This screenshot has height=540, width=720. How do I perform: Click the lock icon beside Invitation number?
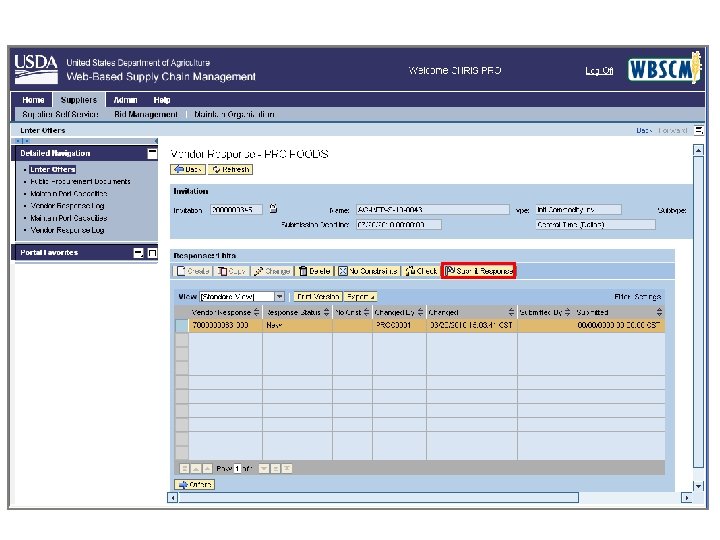273,208
